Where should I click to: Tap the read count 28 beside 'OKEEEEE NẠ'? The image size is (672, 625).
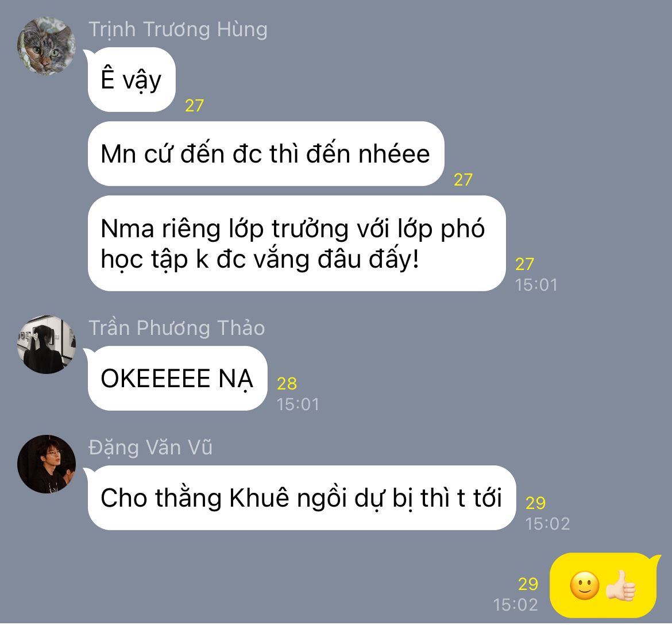pyautogui.click(x=287, y=383)
